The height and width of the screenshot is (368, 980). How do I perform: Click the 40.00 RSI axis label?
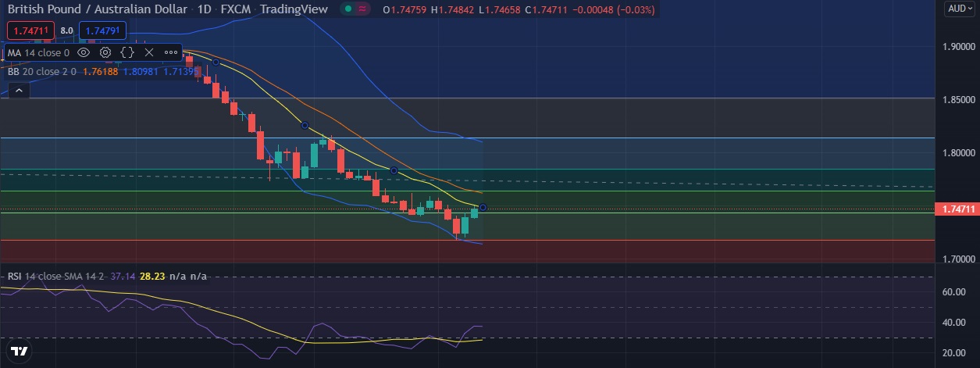click(x=955, y=323)
